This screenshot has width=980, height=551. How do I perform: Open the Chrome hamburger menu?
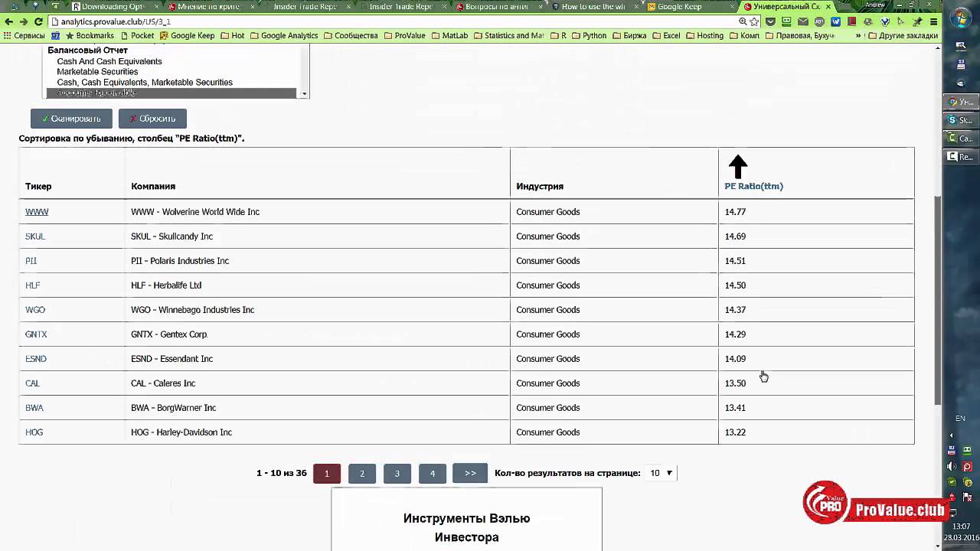pyautogui.click(x=932, y=21)
